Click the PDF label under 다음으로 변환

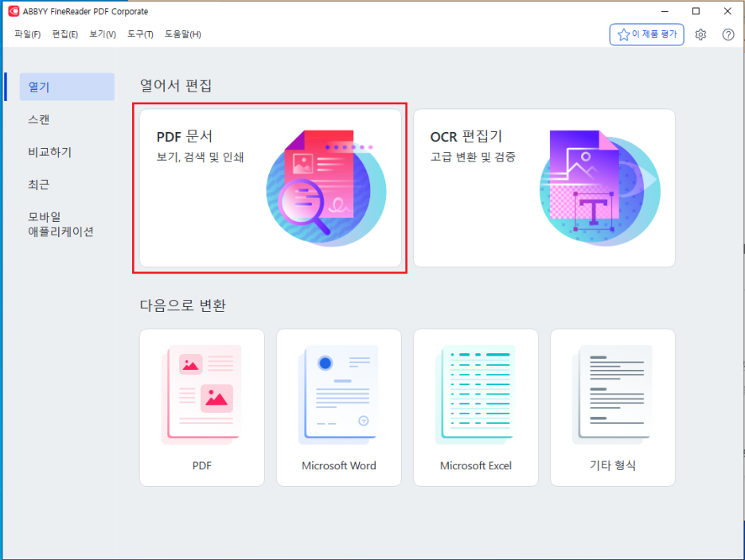coord(202,465)
